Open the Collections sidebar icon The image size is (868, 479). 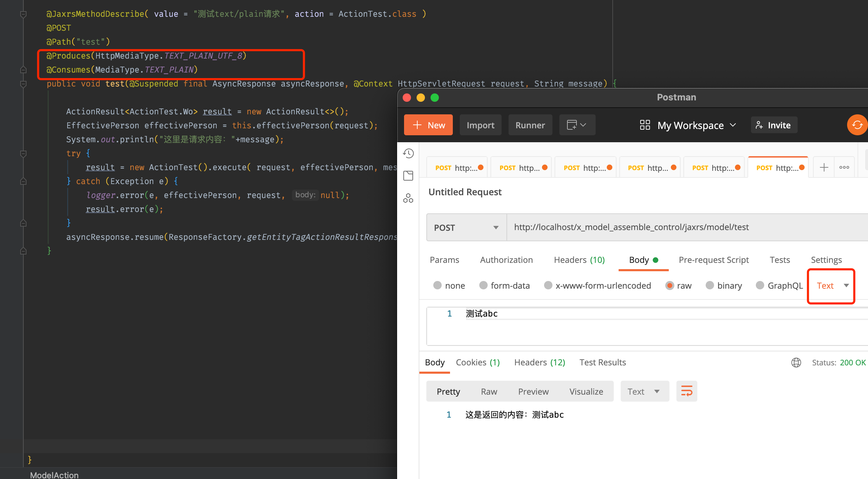[x=408, y=176]
